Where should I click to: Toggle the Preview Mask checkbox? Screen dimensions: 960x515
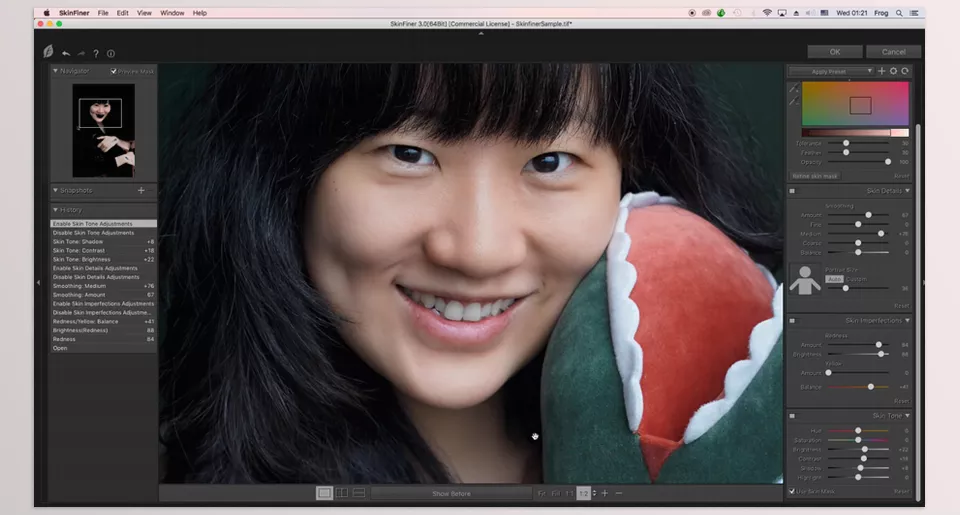point(113,71)
